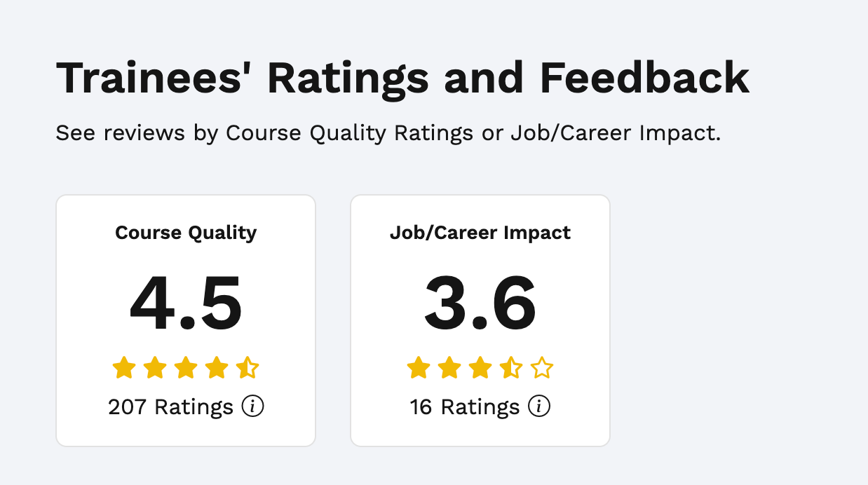Click the half-filled fifth Course Quality star
This screenshot has height=485, width=868.
coord(247,368)
